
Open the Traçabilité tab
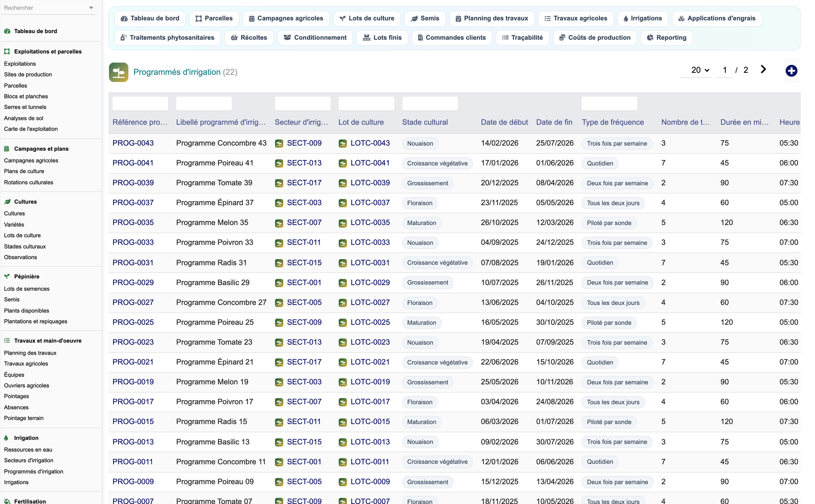522,38
